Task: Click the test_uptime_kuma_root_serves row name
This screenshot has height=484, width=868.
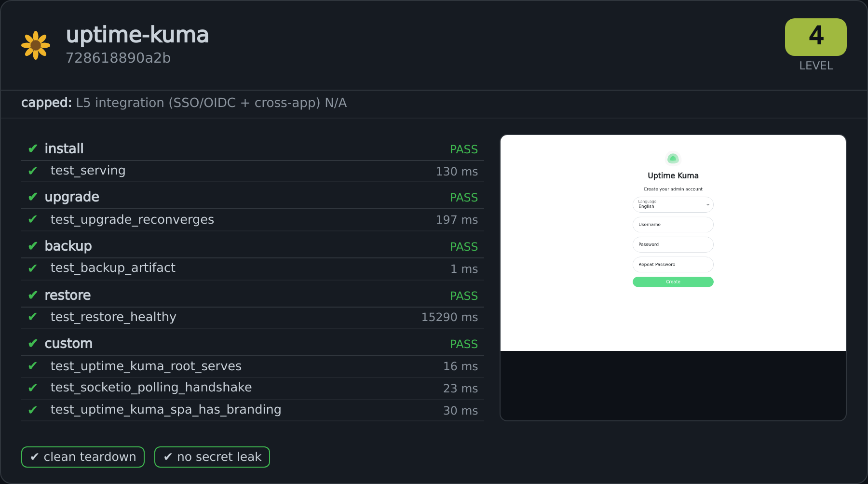Action: click(x=146, y=366)
